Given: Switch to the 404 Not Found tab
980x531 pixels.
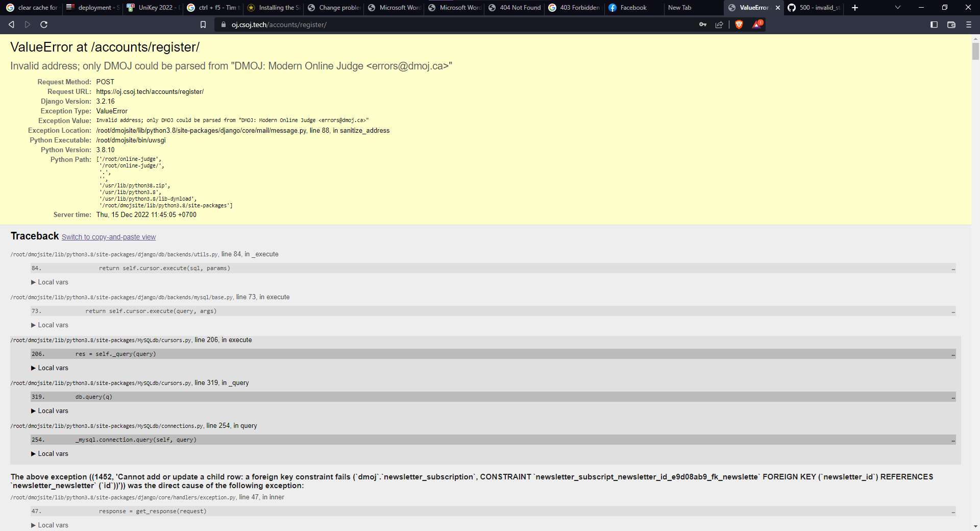Looking at the screenshot, I should point(514,8).
